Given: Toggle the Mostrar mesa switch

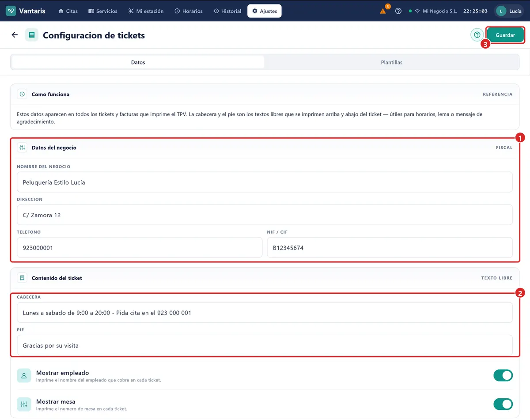Looking at the screenshot, I should coord(503,404).
